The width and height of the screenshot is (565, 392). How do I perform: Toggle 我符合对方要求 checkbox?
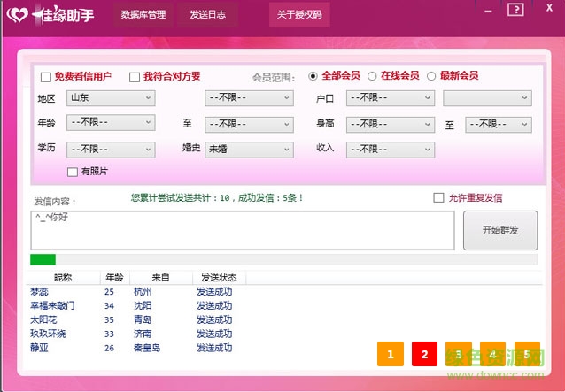(x=135, y=77)
